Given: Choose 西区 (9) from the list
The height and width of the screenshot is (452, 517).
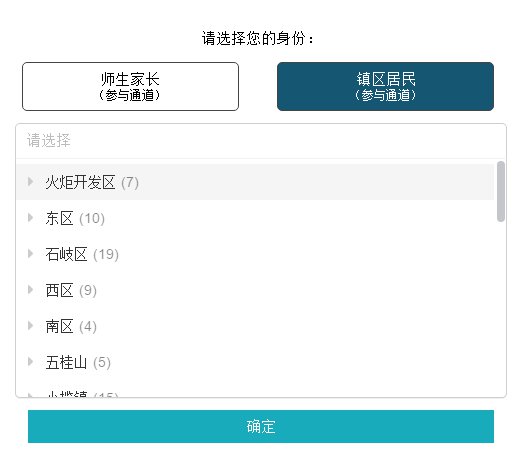Looking at the screenshot, I should pyautogui.click(x=255, y=290).
